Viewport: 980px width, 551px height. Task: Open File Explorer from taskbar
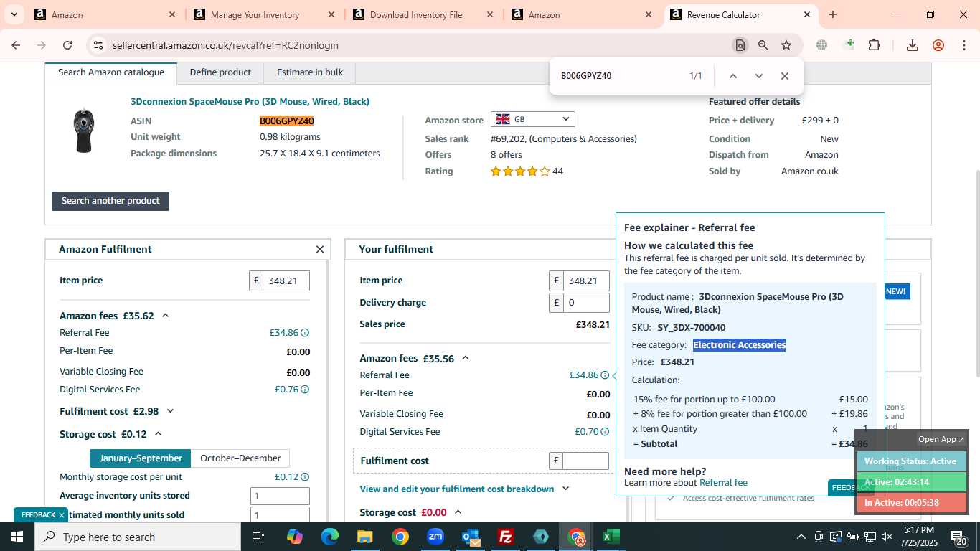coord(365,537)
